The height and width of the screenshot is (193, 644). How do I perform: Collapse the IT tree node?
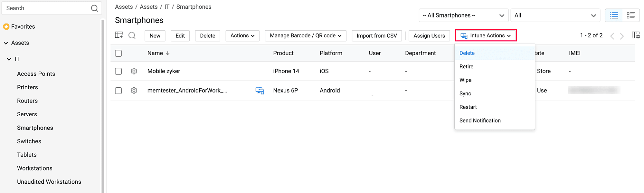9,59
